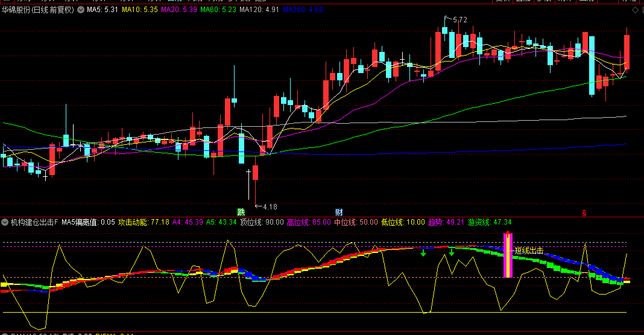Click the 中位线: 50.00 value
Image resolution: width=644 pixels, height=335 pixels.
click(x=356, y=222)
